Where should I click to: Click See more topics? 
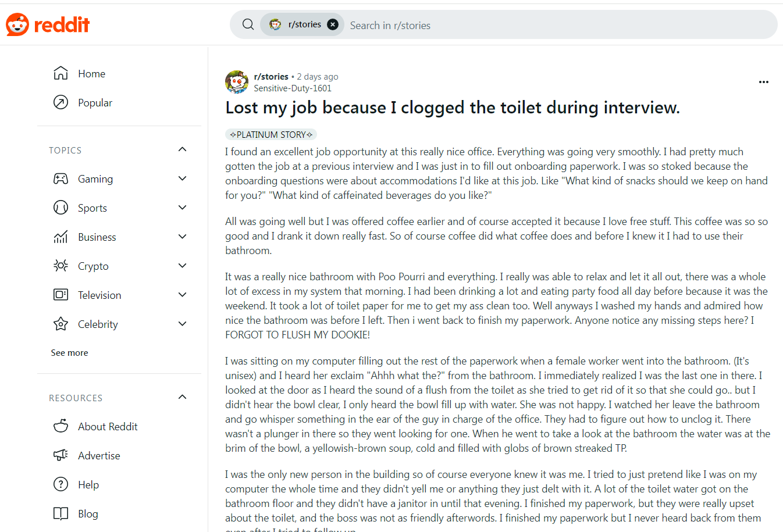coord(69,353)
